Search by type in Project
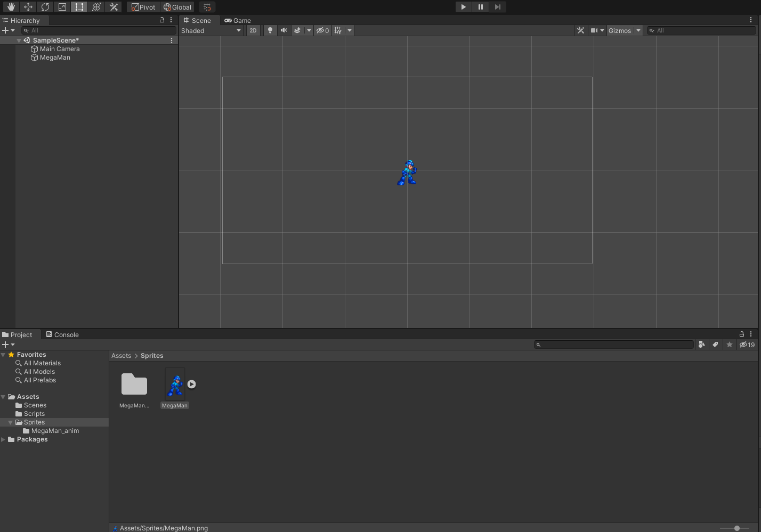This screenshot has height=532, width=761. 702,345
